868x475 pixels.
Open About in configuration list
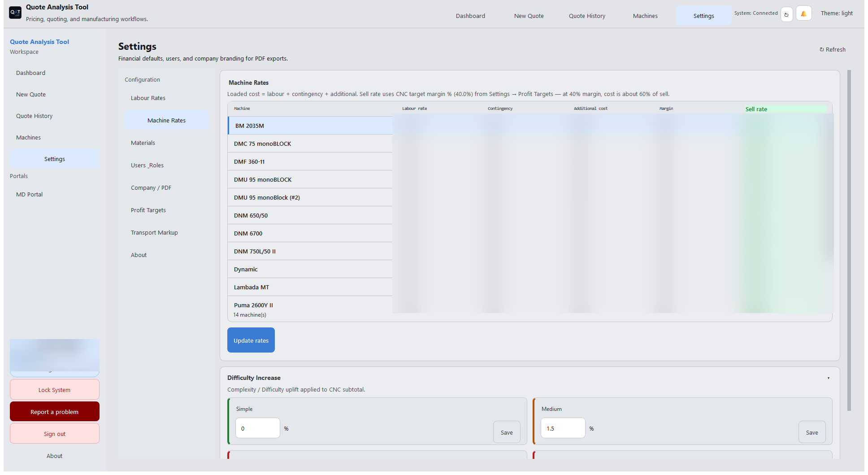pos(166,255)
